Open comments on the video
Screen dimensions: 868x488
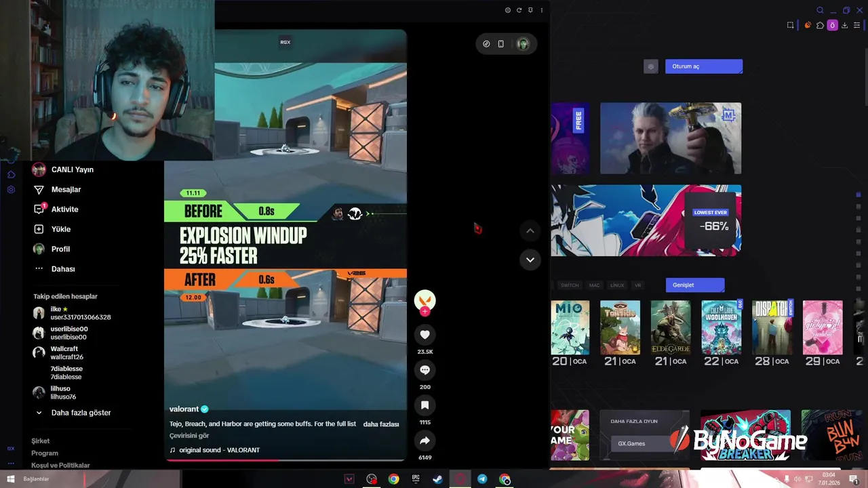(425, 370)
